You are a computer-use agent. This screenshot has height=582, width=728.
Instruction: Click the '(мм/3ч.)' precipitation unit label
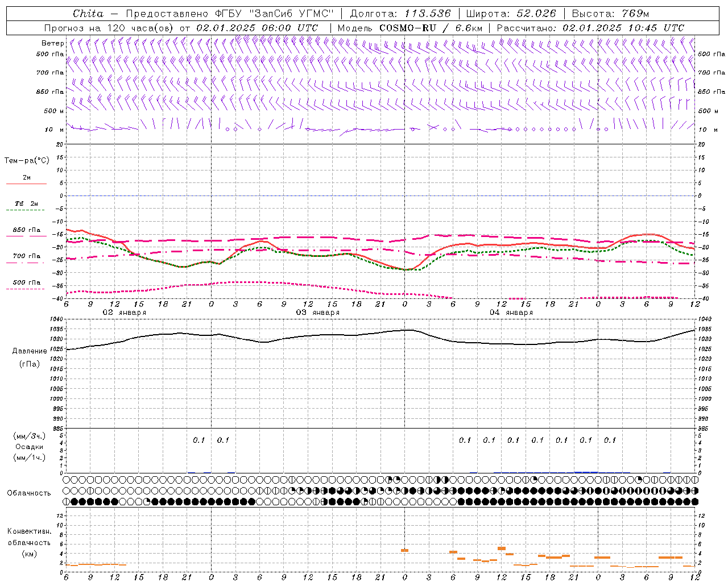tap(30, 436)
